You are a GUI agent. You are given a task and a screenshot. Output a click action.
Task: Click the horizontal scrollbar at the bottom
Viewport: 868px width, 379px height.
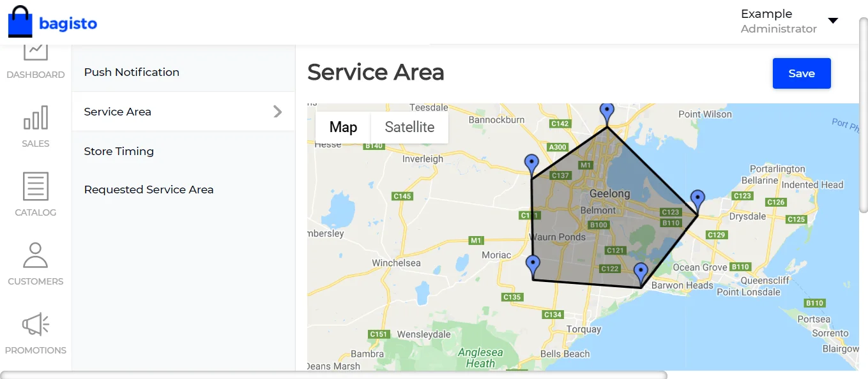pos(333,375)
